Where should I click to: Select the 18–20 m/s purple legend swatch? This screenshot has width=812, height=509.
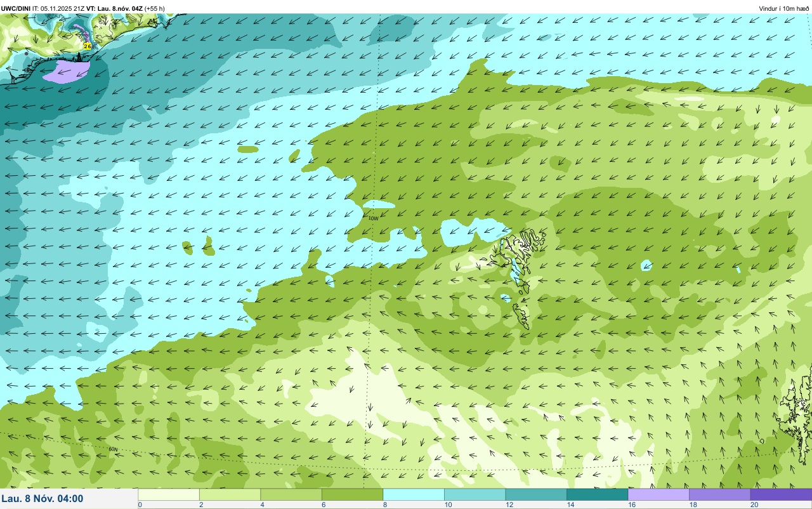pos(719,494)
